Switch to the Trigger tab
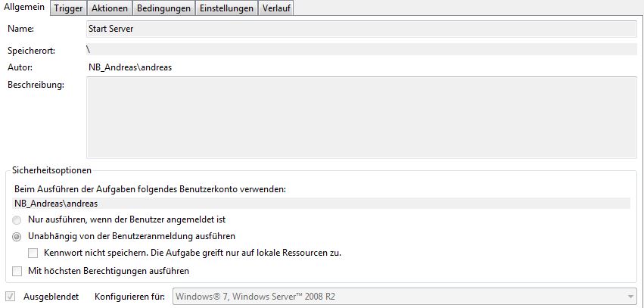 [x=69, y=8]
